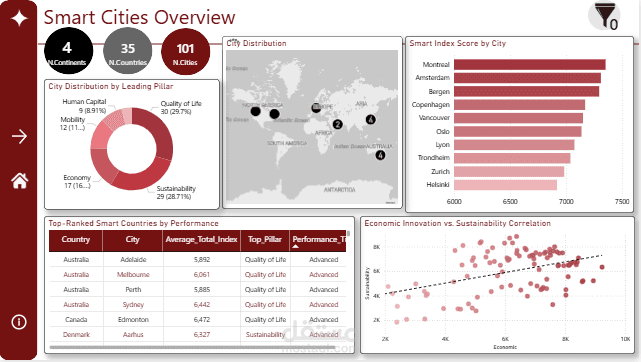Viewport: 641px width, 362px height.
Task: Sort table by Top_Pillar column header
Action: [x=265, y=240]
